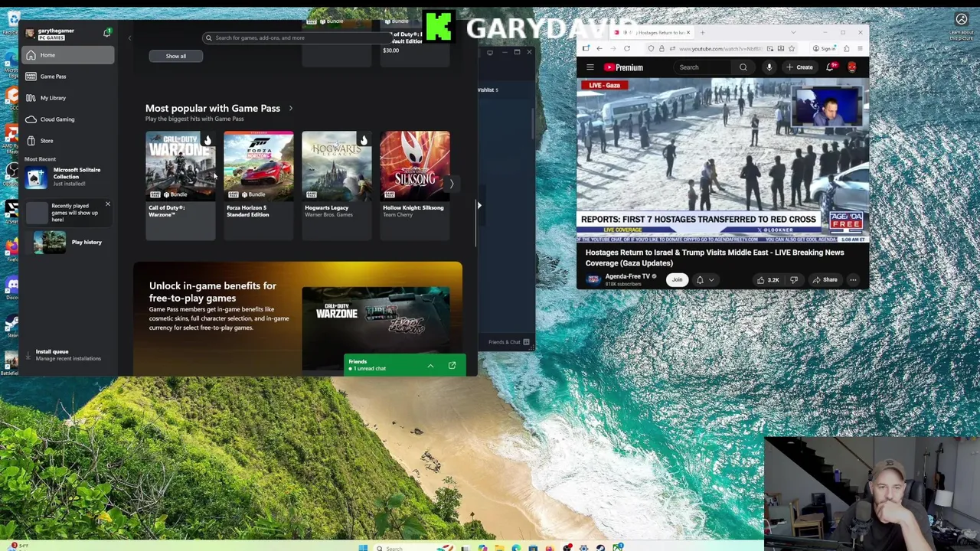980x551 pixels.
Task: Open the subscription notification bell dropdown
Action: pos(705,280)
